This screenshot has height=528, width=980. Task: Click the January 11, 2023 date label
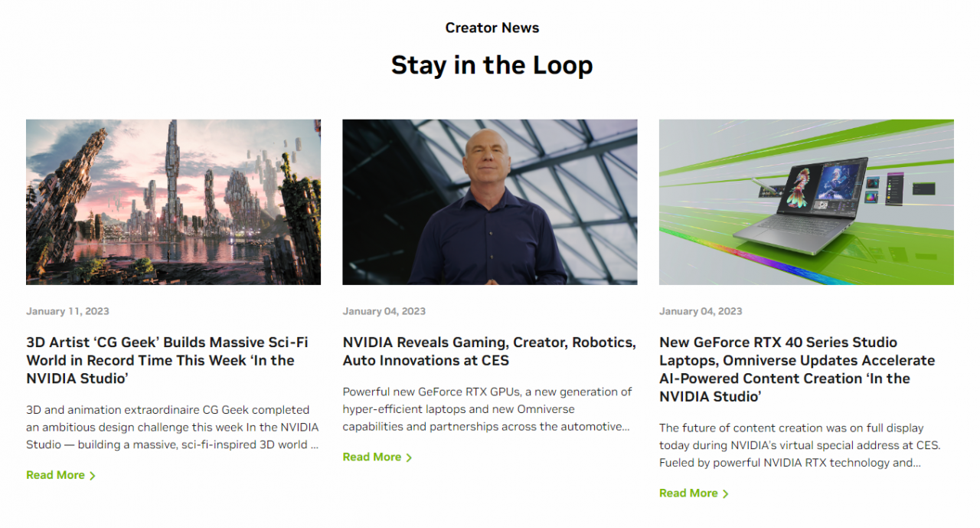67,311
